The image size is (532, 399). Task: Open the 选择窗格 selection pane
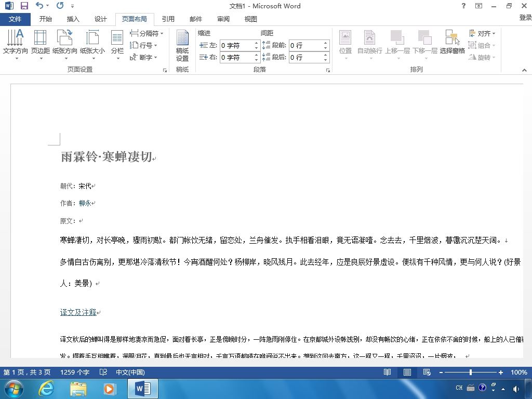click(x=453, y=42)
